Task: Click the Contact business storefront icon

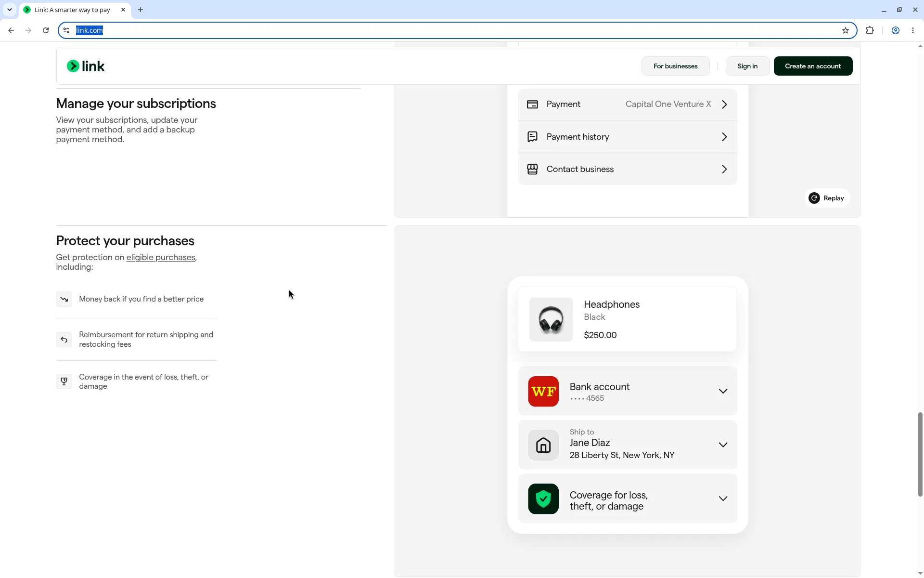Action: coord(532,169)
